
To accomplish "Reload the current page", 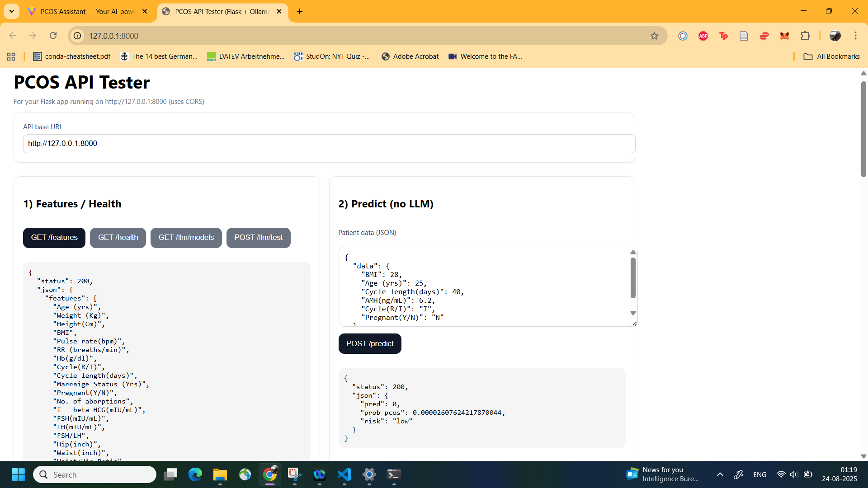I will click(x=53, y=36).
